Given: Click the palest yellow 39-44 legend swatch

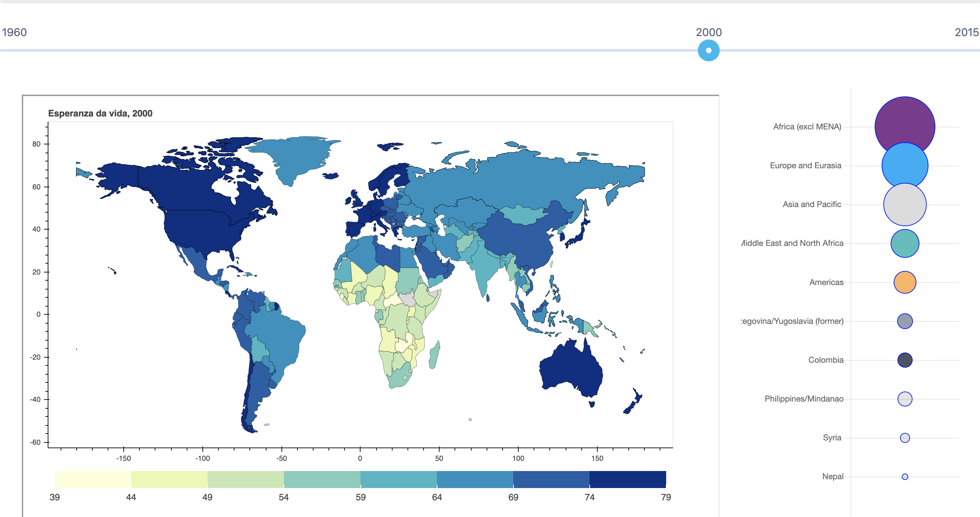Looking at the screenshot, I should click(93, 479).
